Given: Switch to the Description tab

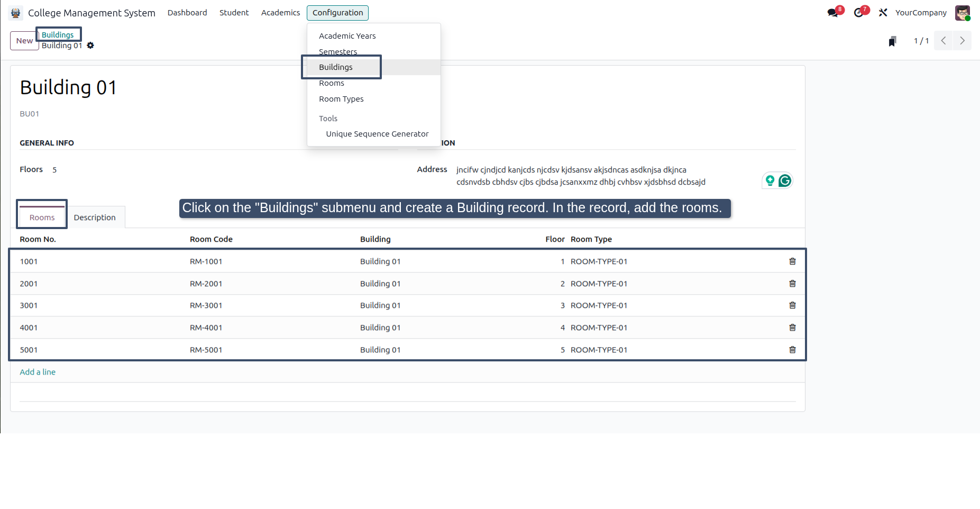Looking at the screenshot, I should [95, 217].
